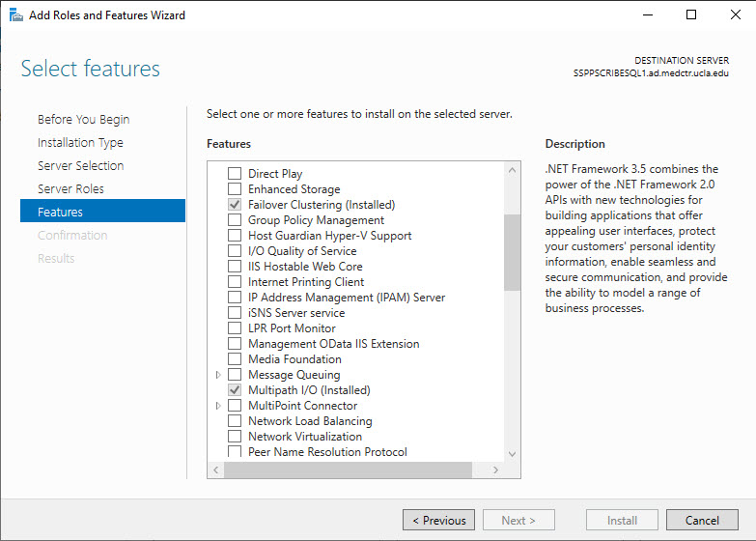Image resolution: width=756 pixels, height=541 pixels.
Task: Click the horizontal scroll left arrow
Action: [x=216, y=470]
